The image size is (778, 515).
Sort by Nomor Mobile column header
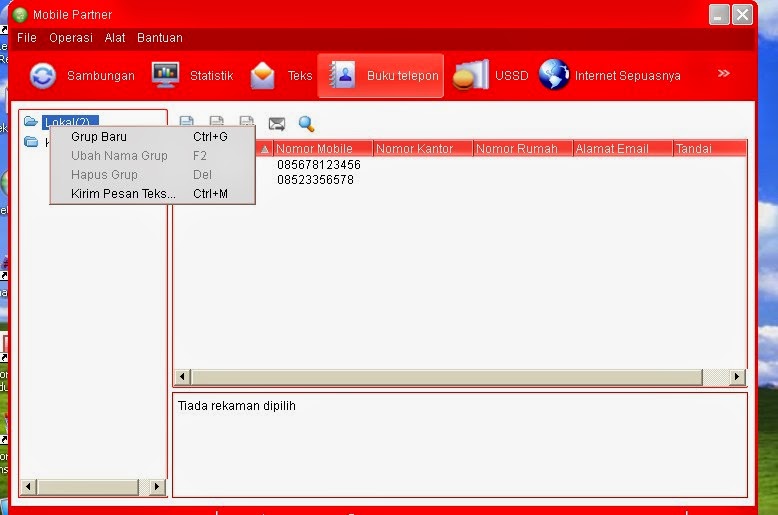(323, 148)
